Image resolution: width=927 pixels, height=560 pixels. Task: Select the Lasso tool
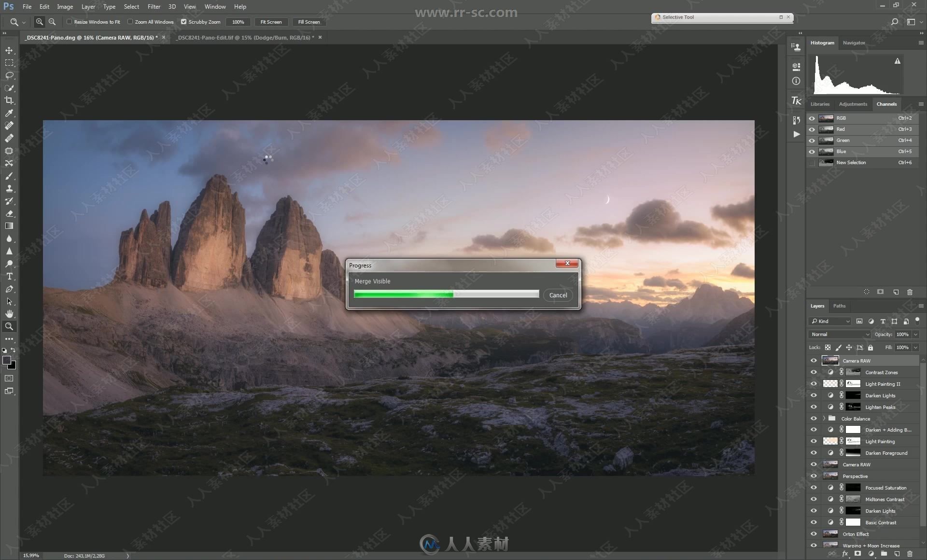(9, 74)
